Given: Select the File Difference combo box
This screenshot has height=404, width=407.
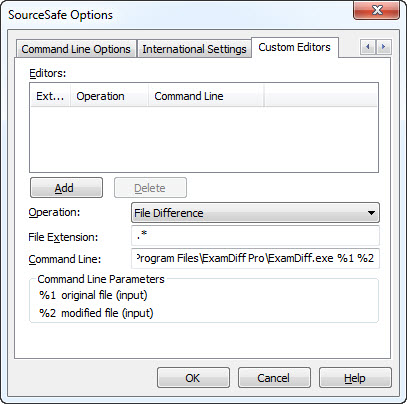Looking at the screenshot, I should pos(255,213).
